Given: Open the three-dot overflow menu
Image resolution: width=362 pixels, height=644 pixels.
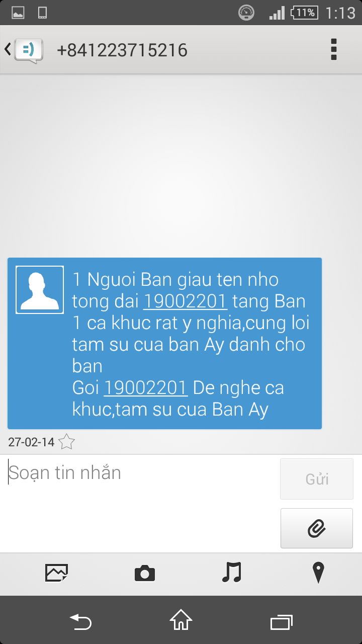Looking at the screenshot, I should (x=333, y=50).
